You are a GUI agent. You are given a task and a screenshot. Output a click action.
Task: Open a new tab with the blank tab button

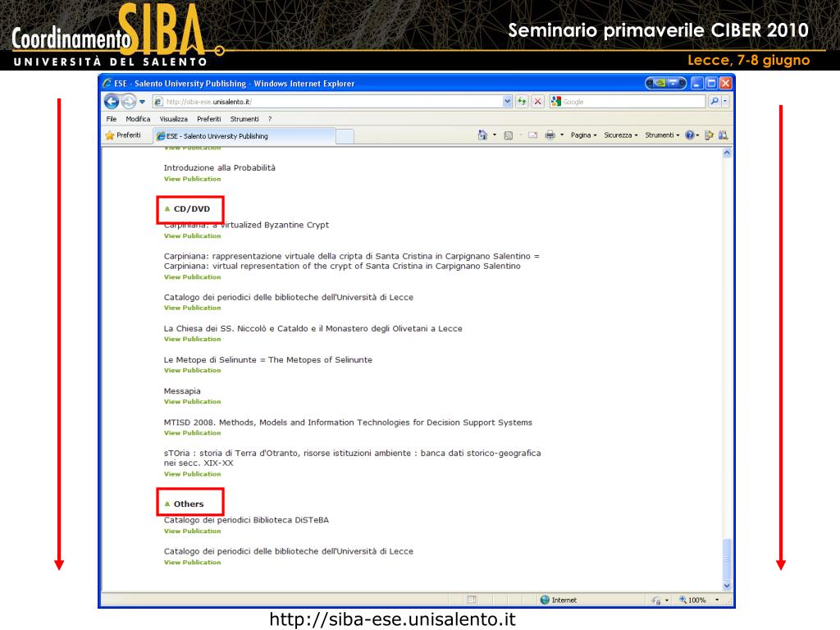[345, 137]
